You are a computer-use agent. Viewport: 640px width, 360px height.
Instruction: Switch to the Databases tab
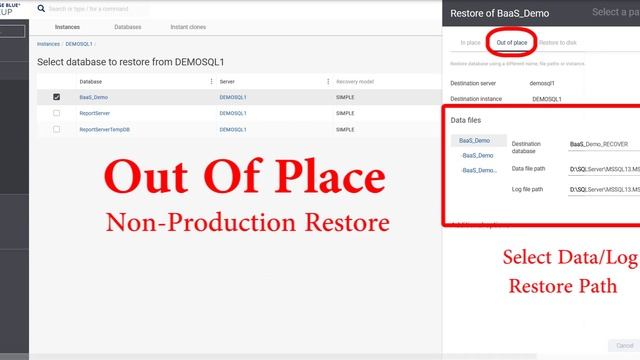[128, 27]
